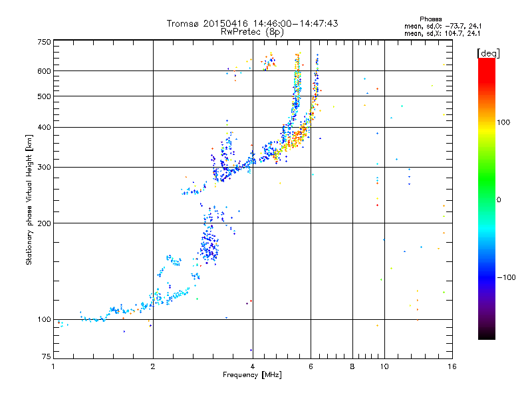Click the "Frequency [MHz]" x-axis label
Screen dimensions: 532x399
click(x=252, y=375)
